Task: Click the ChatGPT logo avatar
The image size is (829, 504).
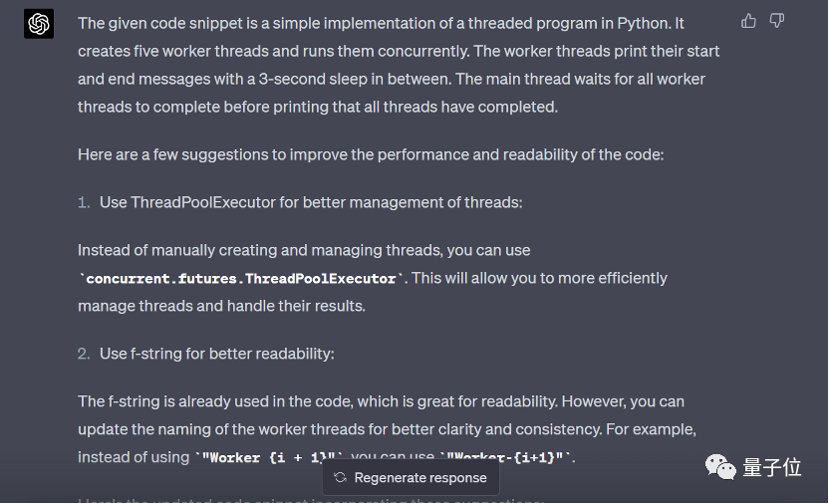Action: [x=39, y=24]
